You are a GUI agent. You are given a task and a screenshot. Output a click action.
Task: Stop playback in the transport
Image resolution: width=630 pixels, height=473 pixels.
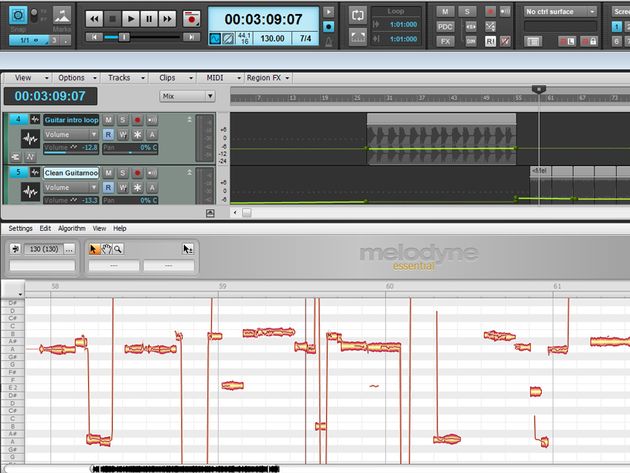112,19
